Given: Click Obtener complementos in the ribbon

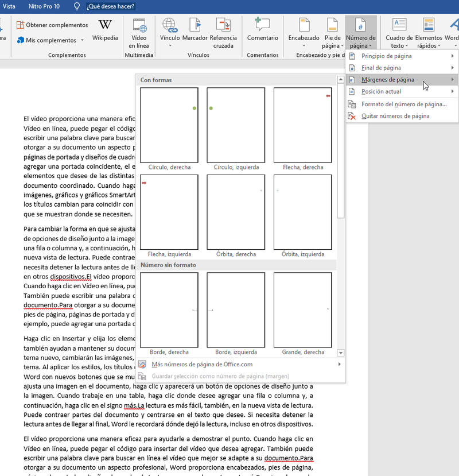Looking at the screenshot, I should [52, 25].
